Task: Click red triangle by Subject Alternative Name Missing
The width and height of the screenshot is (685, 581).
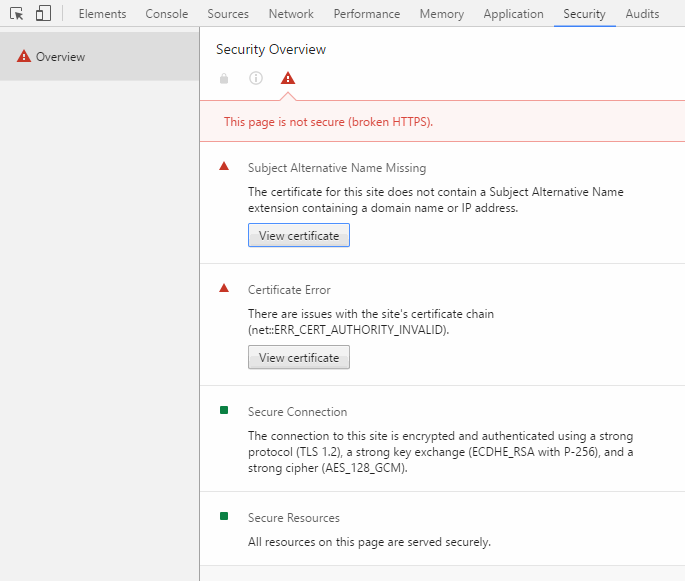Action: 224,166
